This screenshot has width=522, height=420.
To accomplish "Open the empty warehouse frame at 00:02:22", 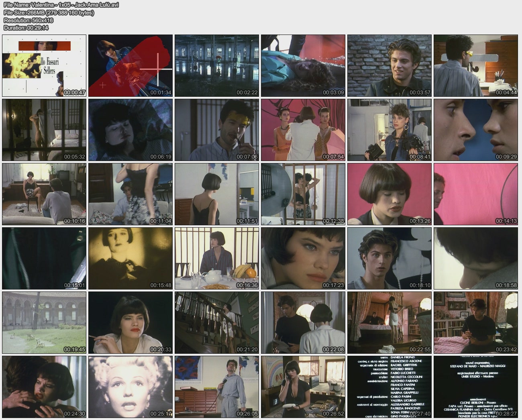I will 217,65.
